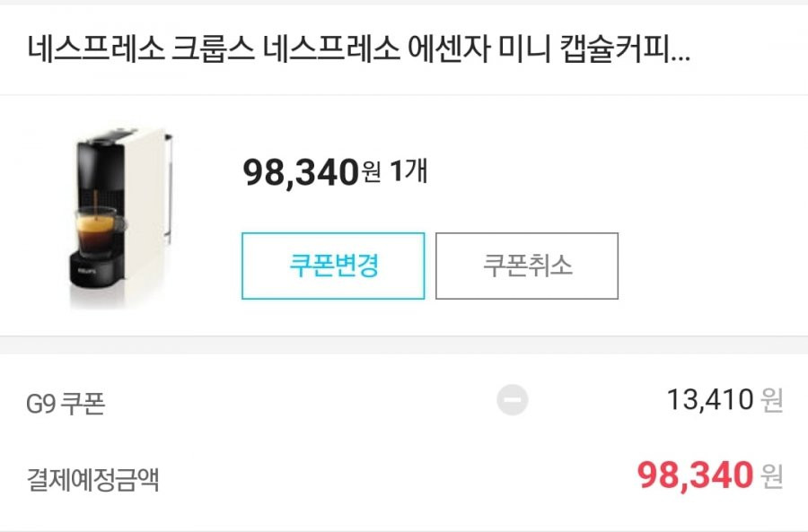
Task: Click the gray divider band above G9 쿠폰
Action: (x=404, y=344)
